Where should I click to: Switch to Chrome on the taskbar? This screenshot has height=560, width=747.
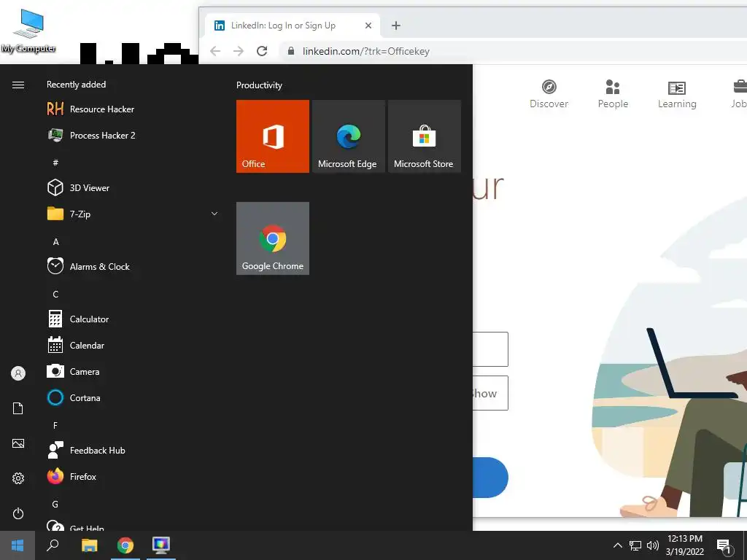125,545
